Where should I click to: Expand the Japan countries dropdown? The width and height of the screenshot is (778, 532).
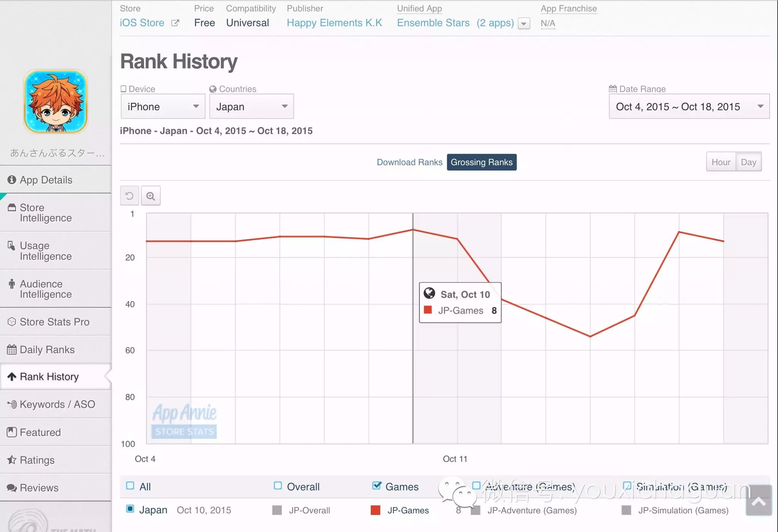251,107
